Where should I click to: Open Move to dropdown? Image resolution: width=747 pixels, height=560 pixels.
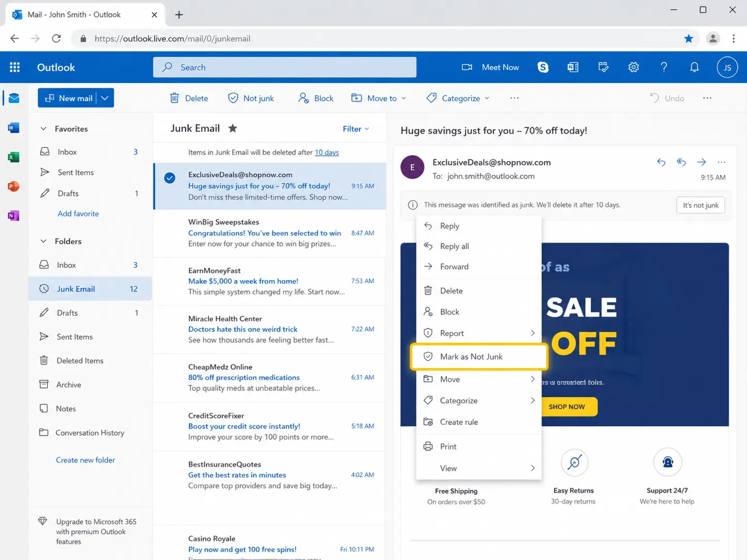(379, 98)
